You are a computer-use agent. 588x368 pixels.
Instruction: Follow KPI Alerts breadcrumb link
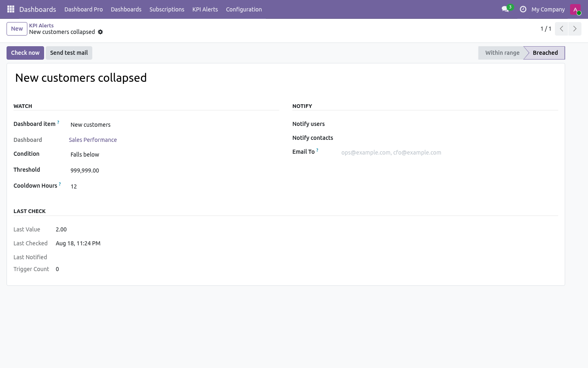point(41,25)
